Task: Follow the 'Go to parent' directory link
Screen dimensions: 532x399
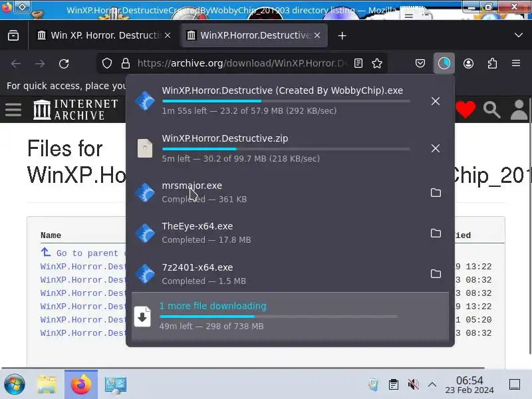Action: tap(82, 253)
